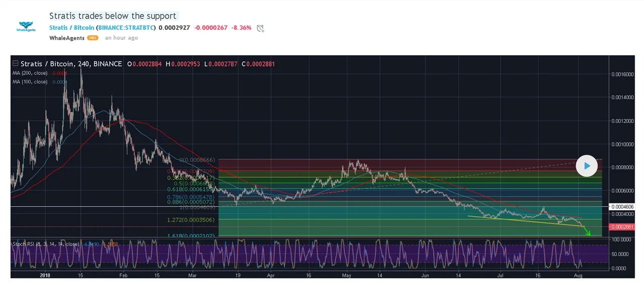Click the 0.0012000 price axis label
This screenshot has height=285, width=644.
[x=622, y=121]
